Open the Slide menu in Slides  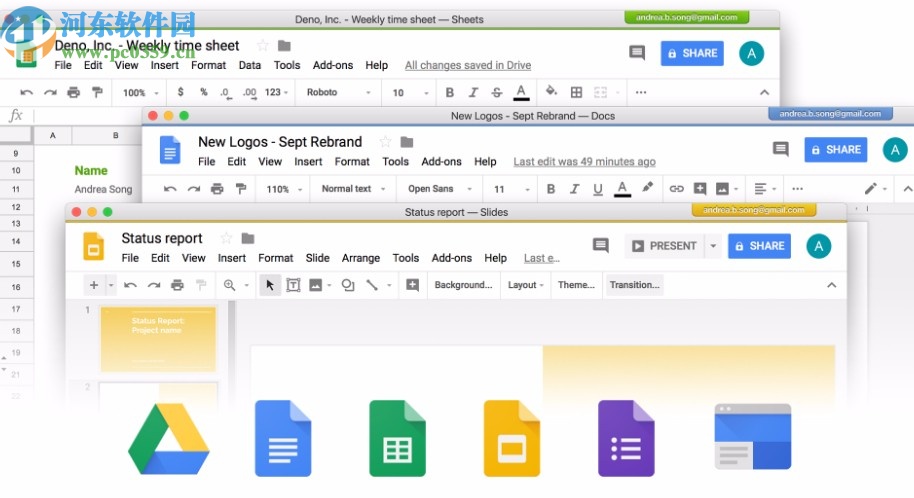point(318,258)
